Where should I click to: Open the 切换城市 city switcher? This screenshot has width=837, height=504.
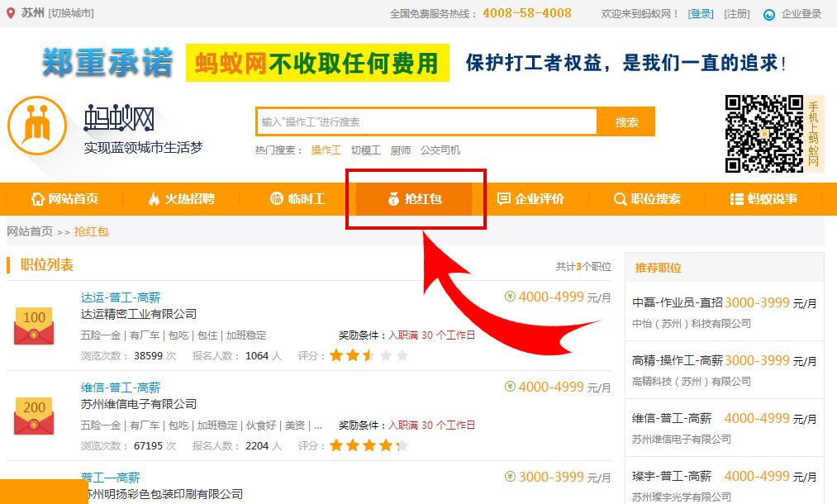point(71,13)
